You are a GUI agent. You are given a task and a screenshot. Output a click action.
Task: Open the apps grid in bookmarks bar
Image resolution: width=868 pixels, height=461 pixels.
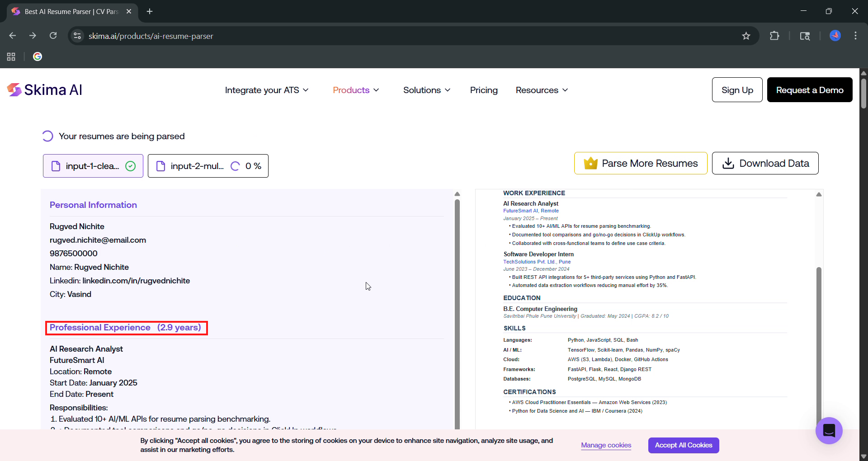[11, 56]
